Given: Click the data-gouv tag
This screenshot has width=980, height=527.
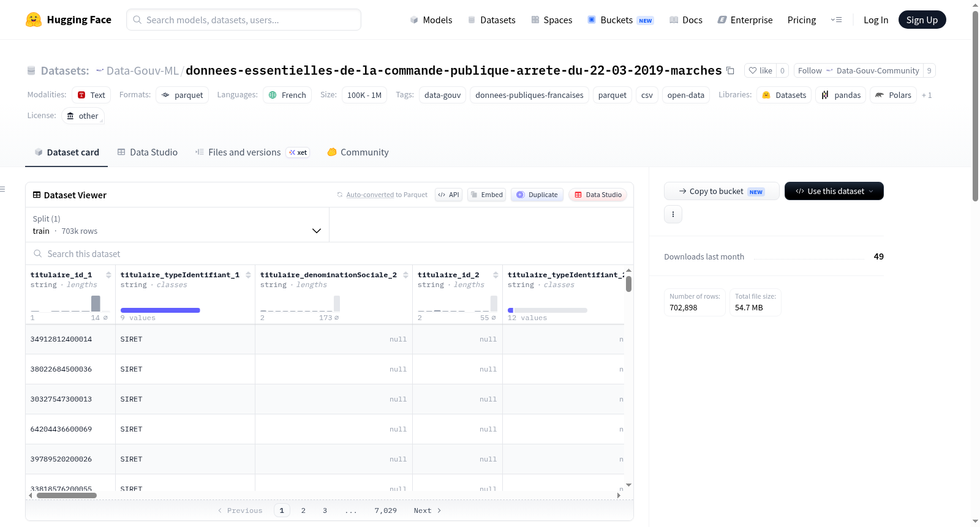Looking at the screenshot, I should (x=442, y=95).
